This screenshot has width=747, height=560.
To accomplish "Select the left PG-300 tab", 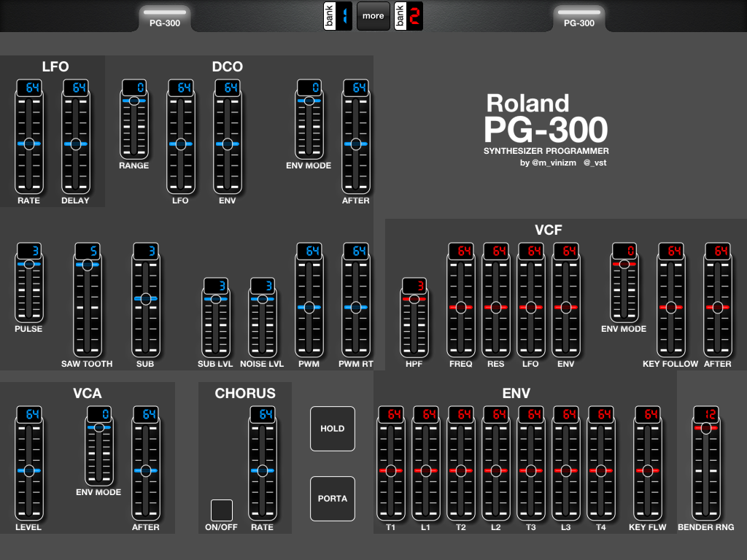I will (165, 18).
